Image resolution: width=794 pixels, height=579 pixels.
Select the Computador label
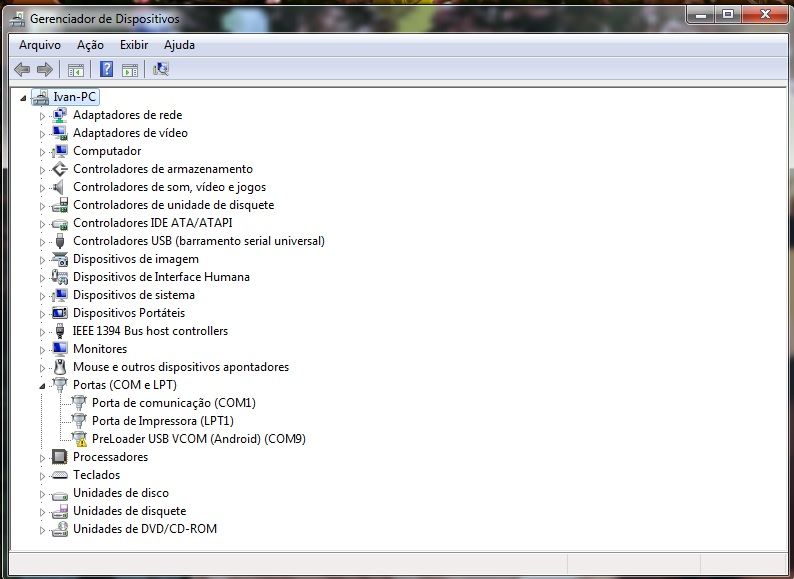click(x=107, y=151)
